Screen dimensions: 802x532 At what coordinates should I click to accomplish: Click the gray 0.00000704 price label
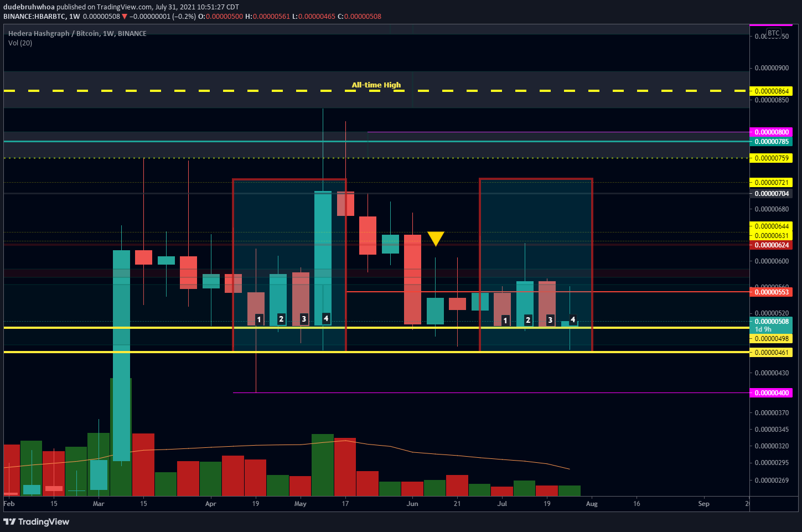pyautogui.click(x=770, y=194)
